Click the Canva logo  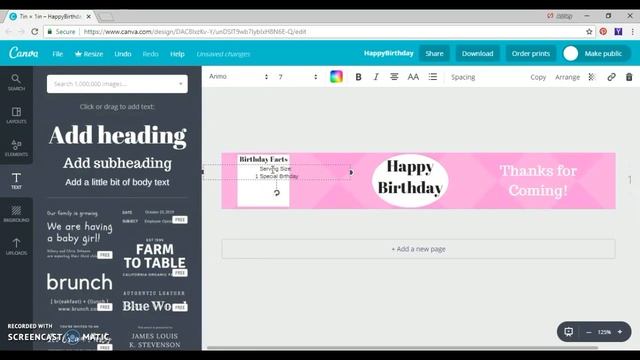[x=24, y=53]
